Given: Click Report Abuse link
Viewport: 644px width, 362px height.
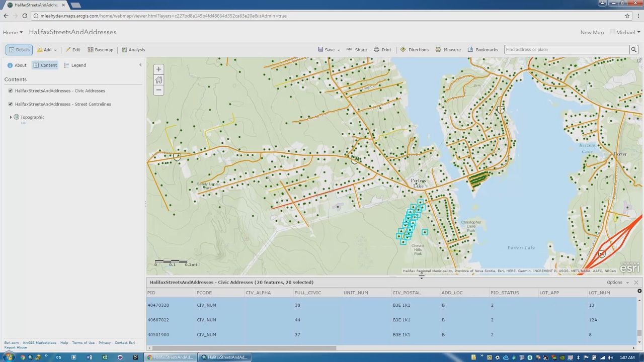Looking at the screenshot, I should [16, 347].
